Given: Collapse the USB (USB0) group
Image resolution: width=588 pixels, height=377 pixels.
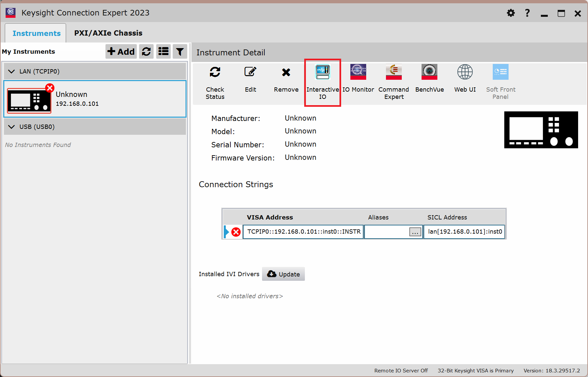Looking at the screenshot, I should click(x=12, y=127).
